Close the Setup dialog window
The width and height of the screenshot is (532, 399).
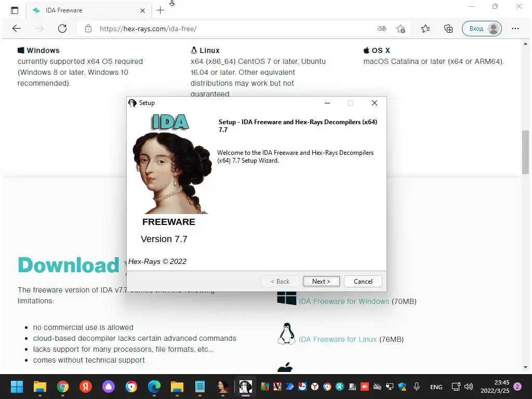[x=374, y=103]
